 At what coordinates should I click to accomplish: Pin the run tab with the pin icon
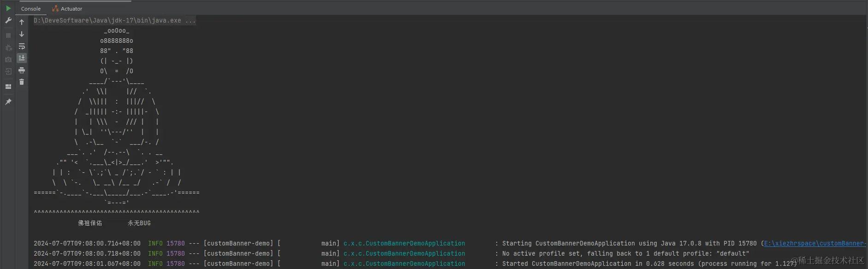coord(8,102)
